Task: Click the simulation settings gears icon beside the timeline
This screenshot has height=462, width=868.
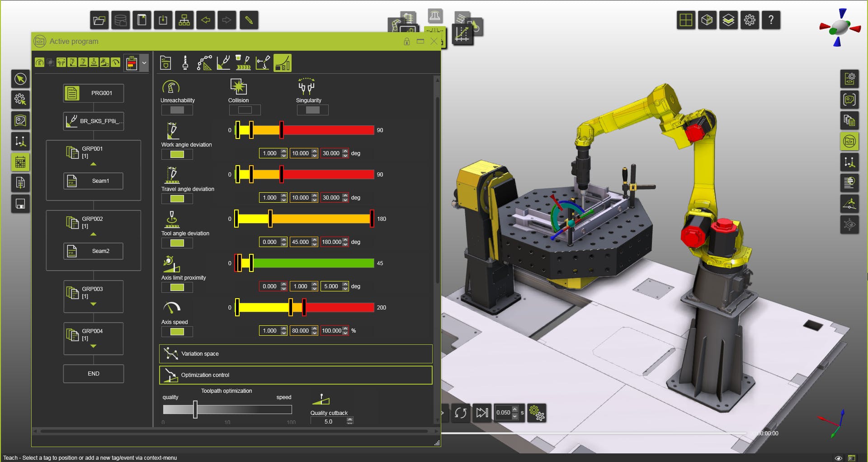Action: (537, 413)
